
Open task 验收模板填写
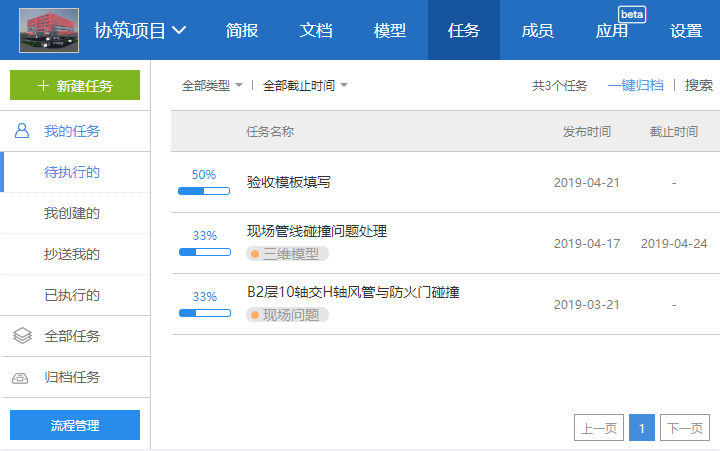288,182
